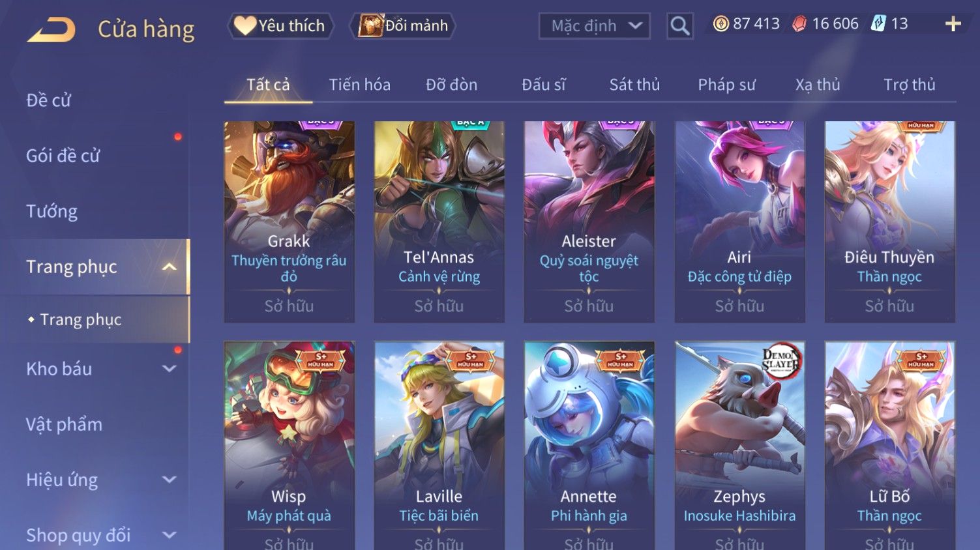Screen dimensions: 980x550
Task: Choose Airi Đặc công tử điệp skin
Action: 739,222
